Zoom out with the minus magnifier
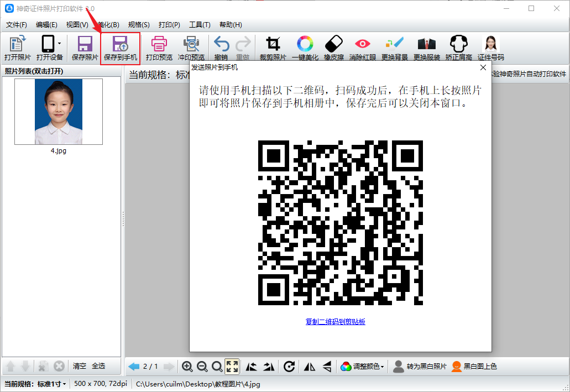Viewport: 570px width, 392px height. [202, 367]
